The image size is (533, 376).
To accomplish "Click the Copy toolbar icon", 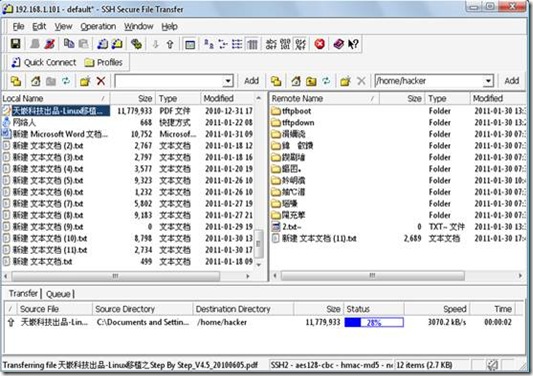I will [69, 44].
